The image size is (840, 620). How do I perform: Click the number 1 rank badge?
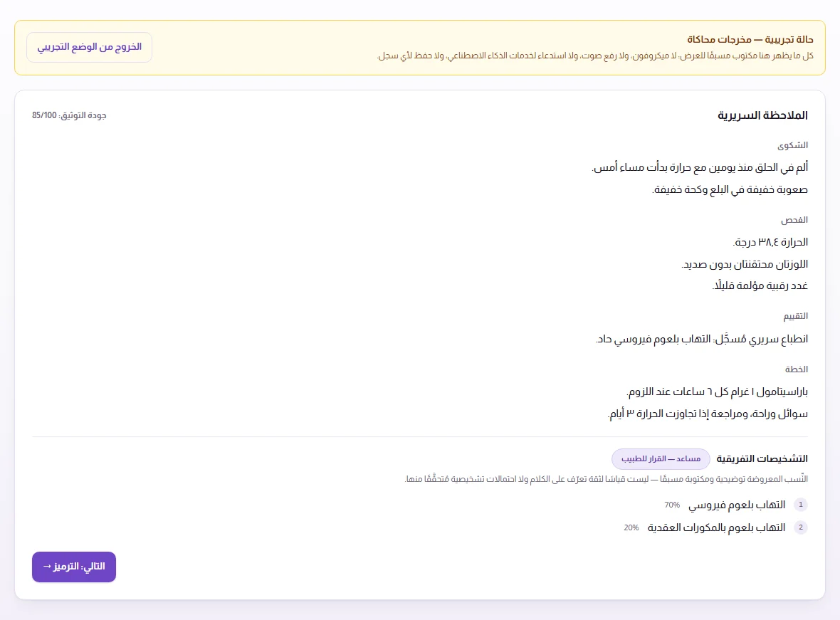(x=800, y=504)
